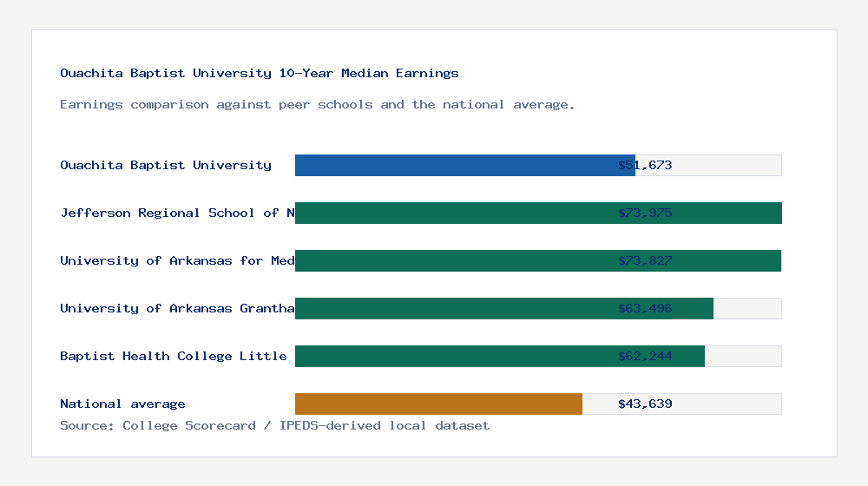Click the value $43,639
868x486 pixels.
[x=645, y=404]
